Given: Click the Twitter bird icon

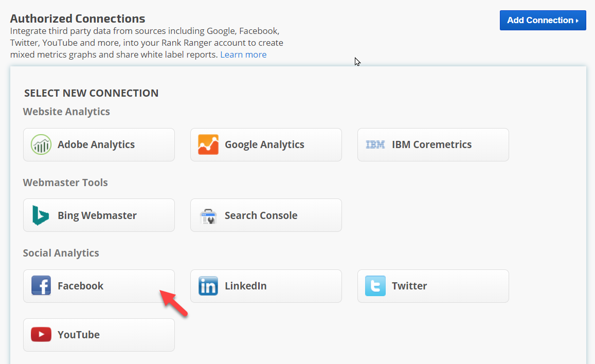Looking at the screenshot, I should pos(375,286).
